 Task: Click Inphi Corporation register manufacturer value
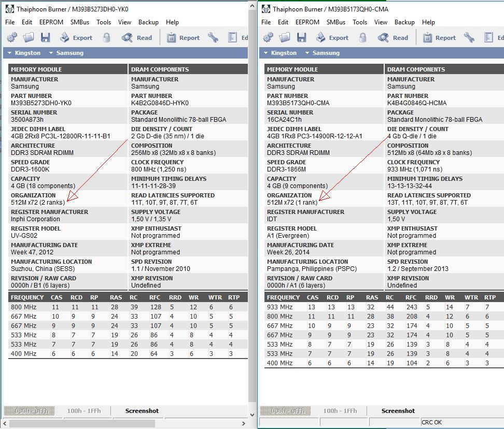[x=35, y=219]
